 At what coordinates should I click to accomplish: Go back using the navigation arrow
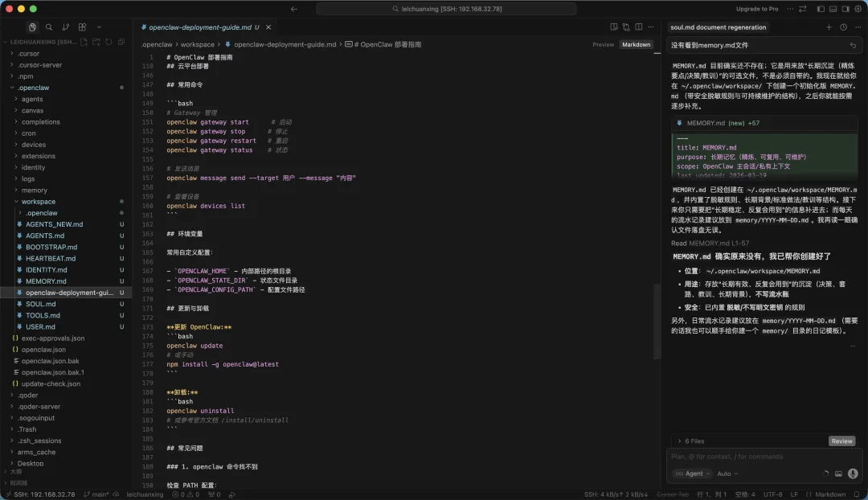pos(294,9)
